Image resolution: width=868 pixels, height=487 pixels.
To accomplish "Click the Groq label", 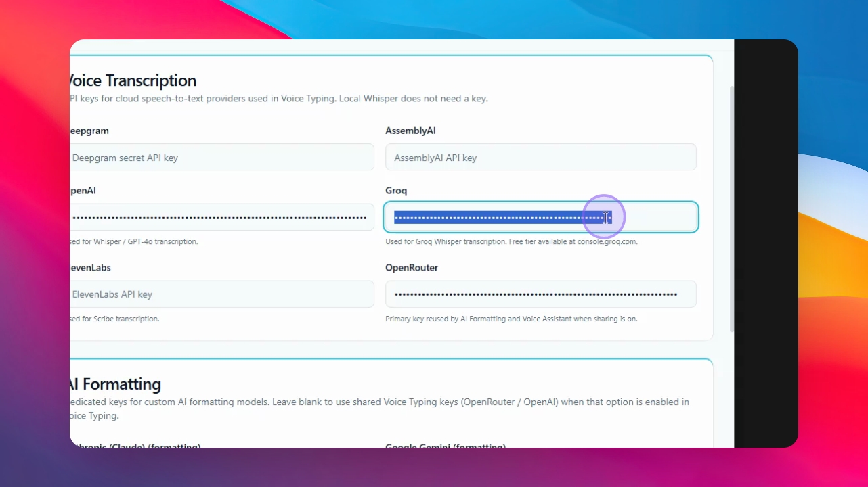I will point(396,191).
